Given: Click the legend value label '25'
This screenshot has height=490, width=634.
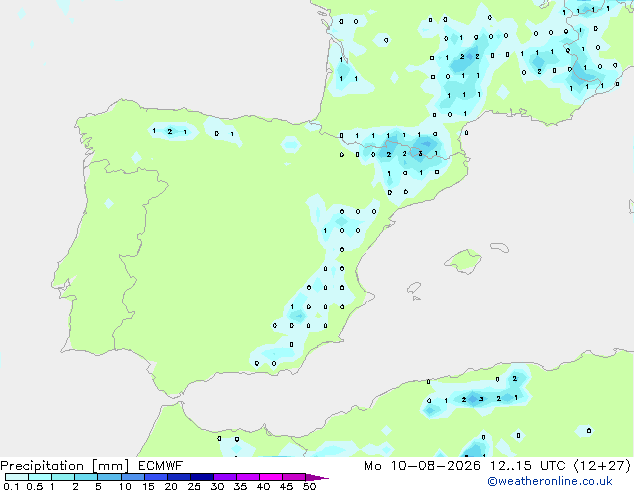Looking at the screenshot, I should pyautogui.click(x=194, y=486).
